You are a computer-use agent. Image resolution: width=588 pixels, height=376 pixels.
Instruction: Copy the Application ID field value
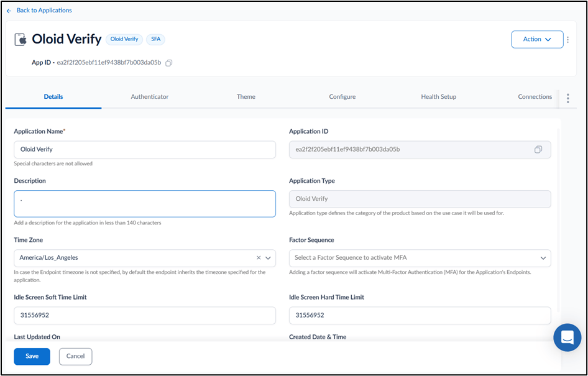(538, 150)
